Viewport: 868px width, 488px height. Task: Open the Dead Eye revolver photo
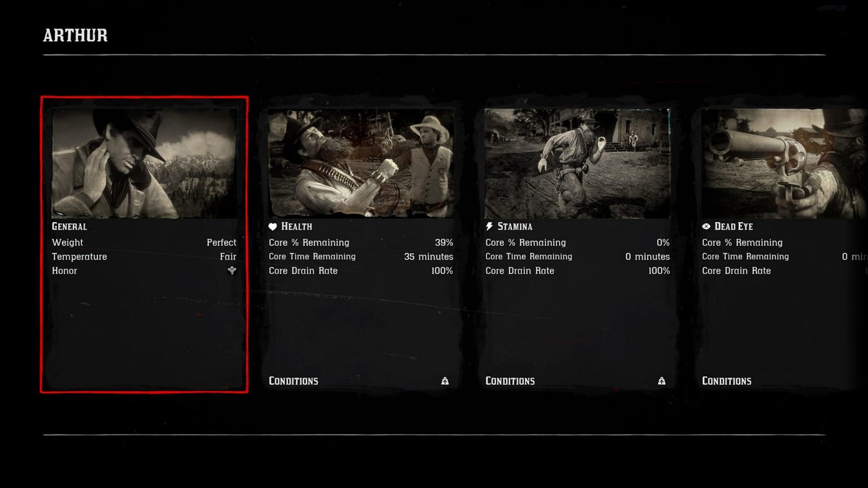785,163
